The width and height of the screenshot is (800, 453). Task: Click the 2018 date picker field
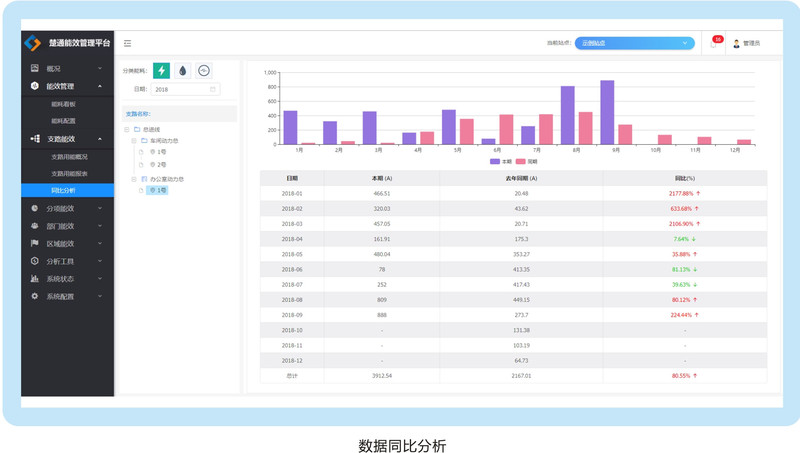pyautogui.click(x=185, y=89)
